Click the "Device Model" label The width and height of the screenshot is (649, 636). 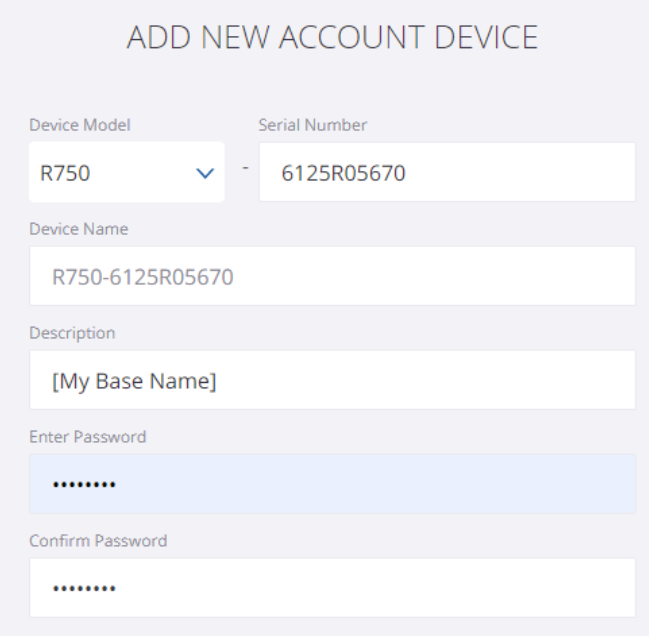click(80, 126)
